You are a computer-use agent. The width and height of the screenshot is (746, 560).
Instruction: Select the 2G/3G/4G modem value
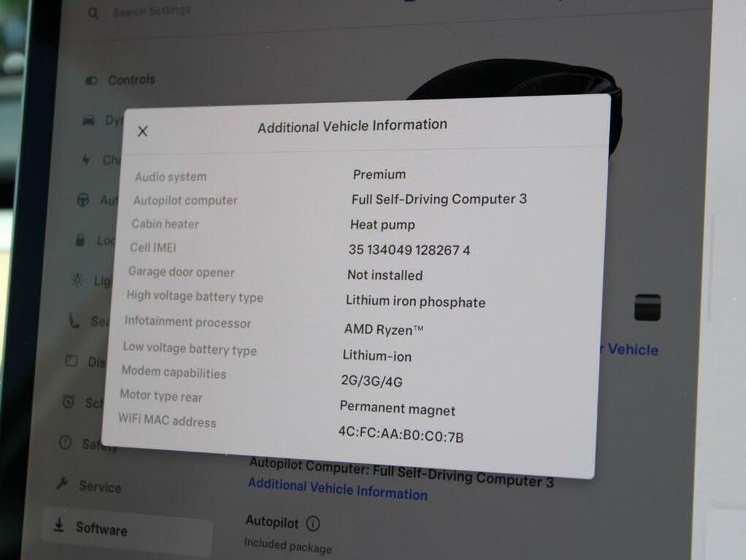click(371, 381)
